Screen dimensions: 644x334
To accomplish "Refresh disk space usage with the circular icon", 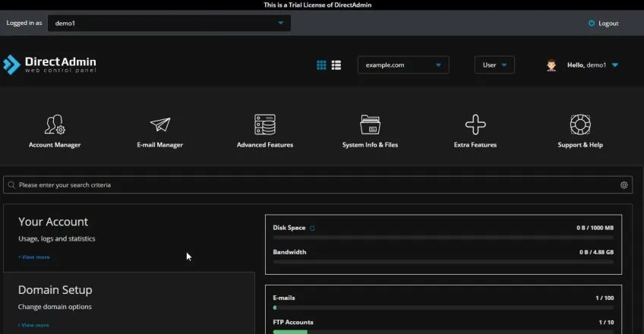I will (x=312, y=228).
